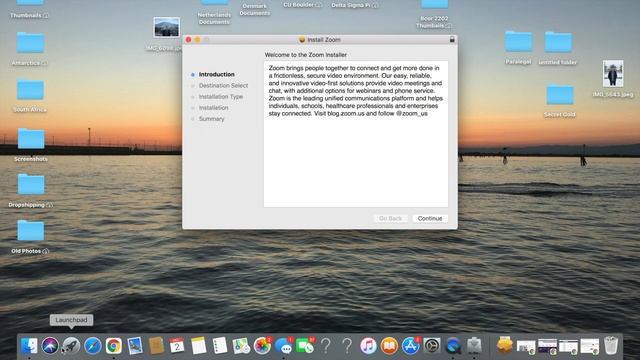Viewport: 640px width, 360px height.
Task: Select the IMG_6098 image thumbnail on desktop
Action: pyautogui.click(x=167, y=27)
